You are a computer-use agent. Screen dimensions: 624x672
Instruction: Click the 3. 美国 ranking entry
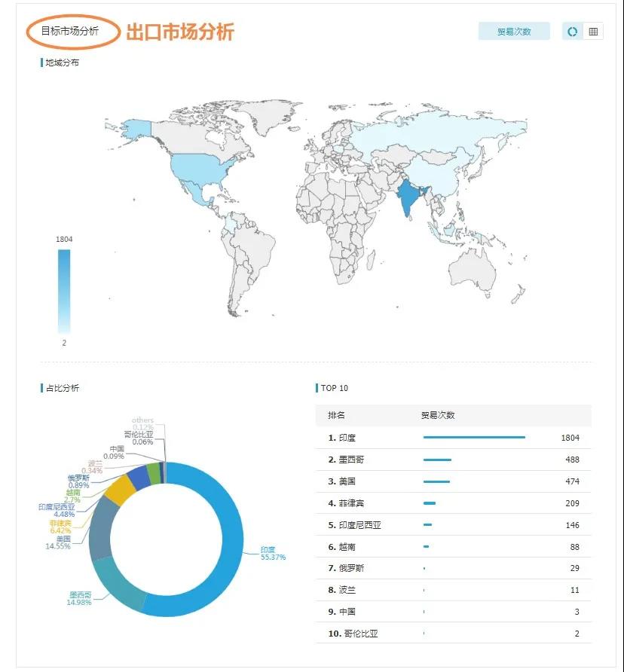point(452,481)
